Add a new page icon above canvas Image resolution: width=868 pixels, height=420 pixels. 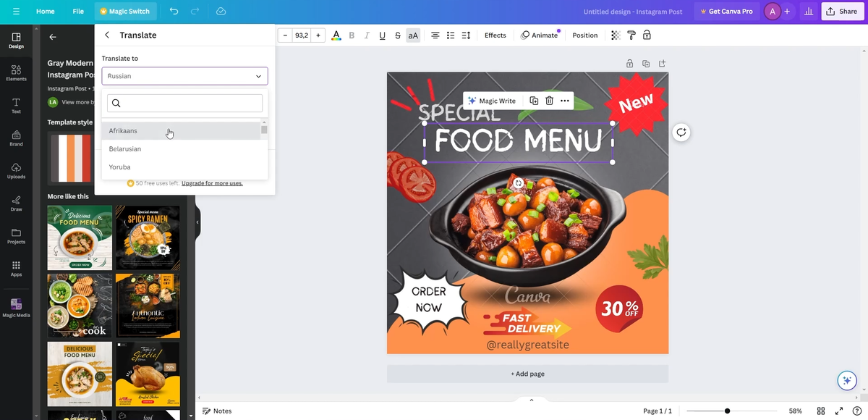(x=662, y=64)
